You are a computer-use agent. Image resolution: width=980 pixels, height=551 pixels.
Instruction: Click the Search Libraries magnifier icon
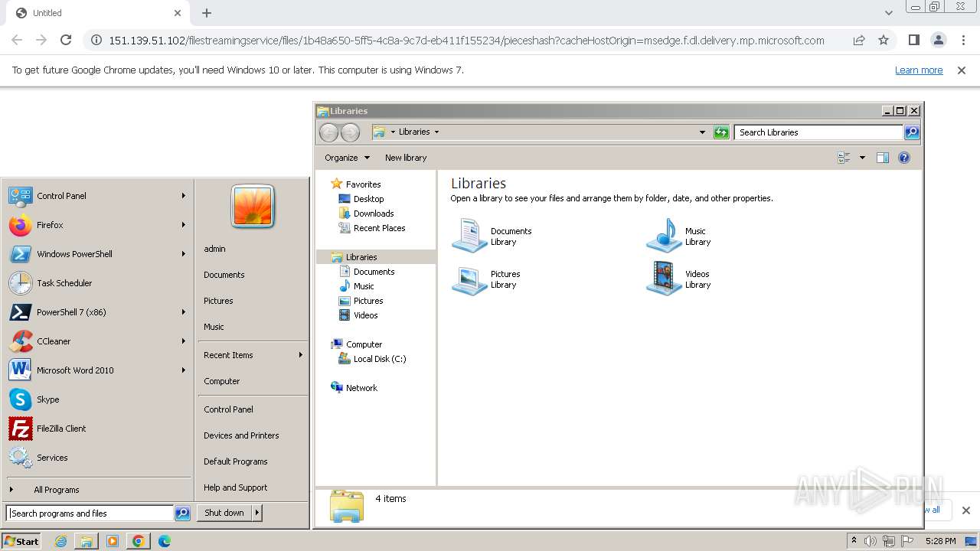pyautogui.click(x=912, y=132)
